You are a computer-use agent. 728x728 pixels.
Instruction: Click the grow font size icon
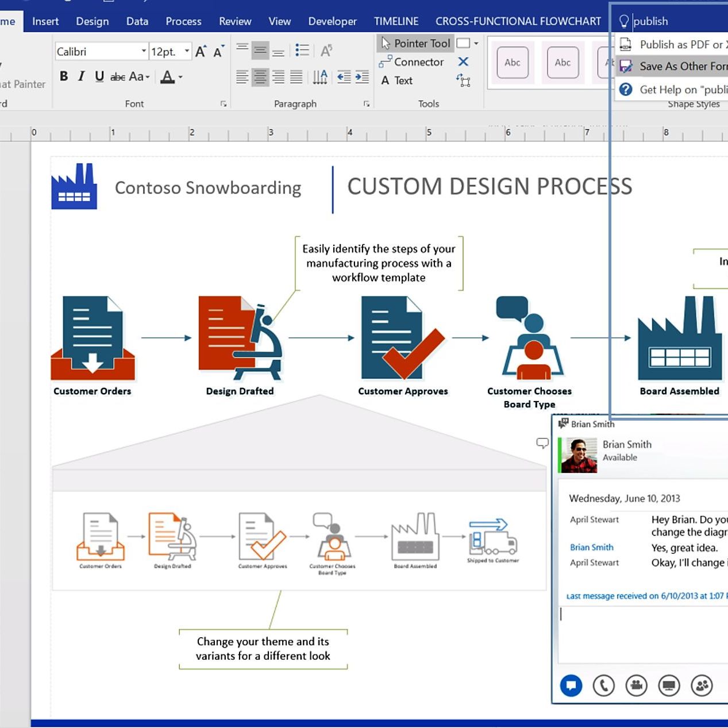click(201, 52)
